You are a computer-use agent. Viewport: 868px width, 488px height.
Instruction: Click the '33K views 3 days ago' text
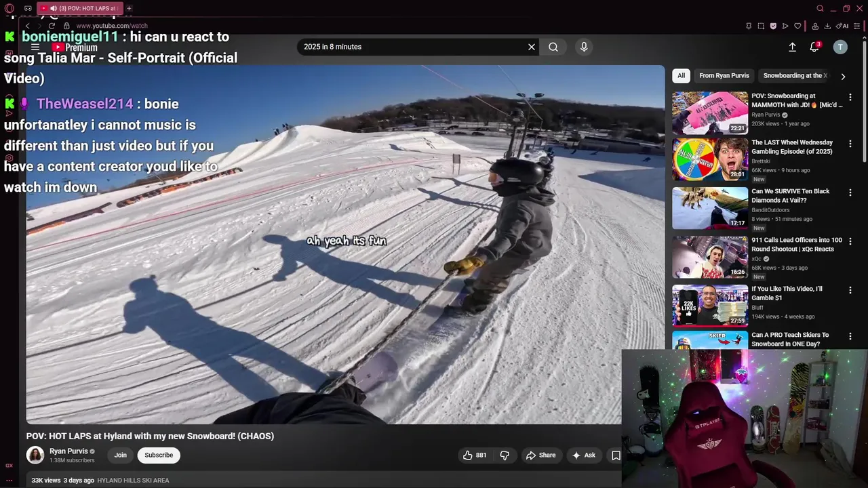click(x=62, y=481)
